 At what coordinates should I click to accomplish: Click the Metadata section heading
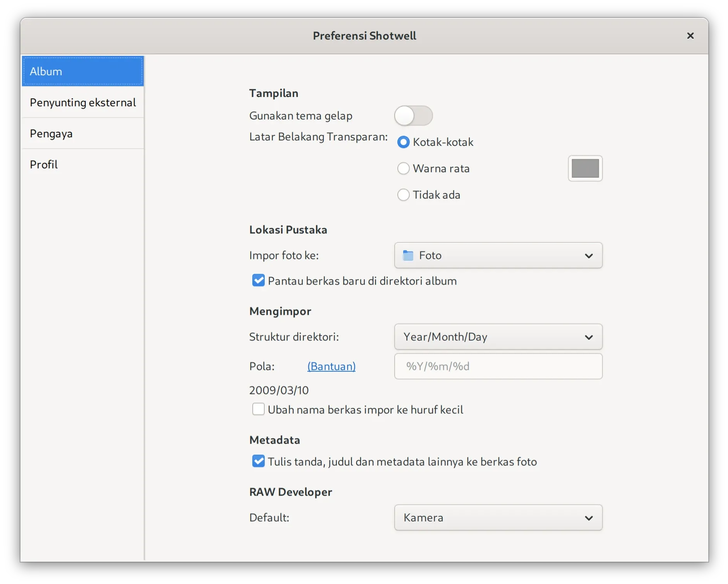[275, 440]
